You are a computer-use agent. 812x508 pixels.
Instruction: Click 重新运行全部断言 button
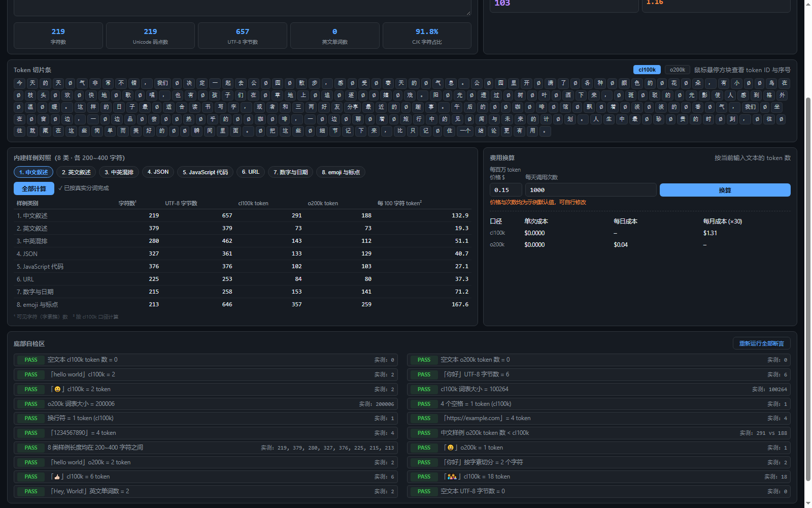761,343
